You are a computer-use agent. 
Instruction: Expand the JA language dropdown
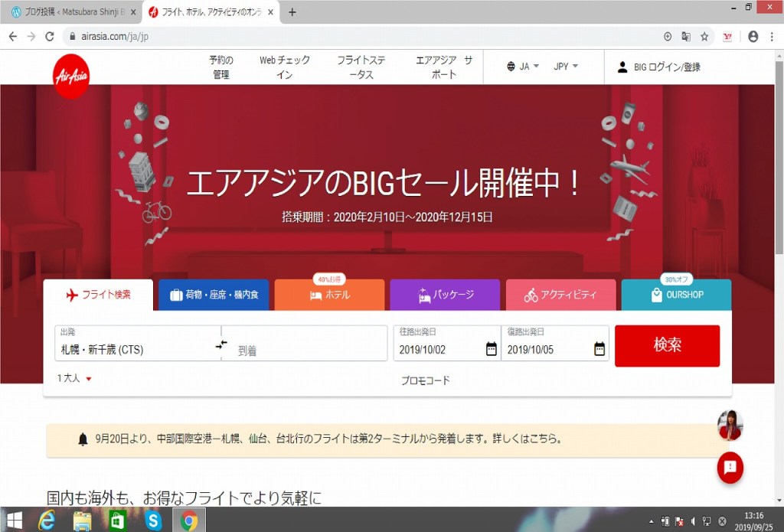(x=523, y=67)
